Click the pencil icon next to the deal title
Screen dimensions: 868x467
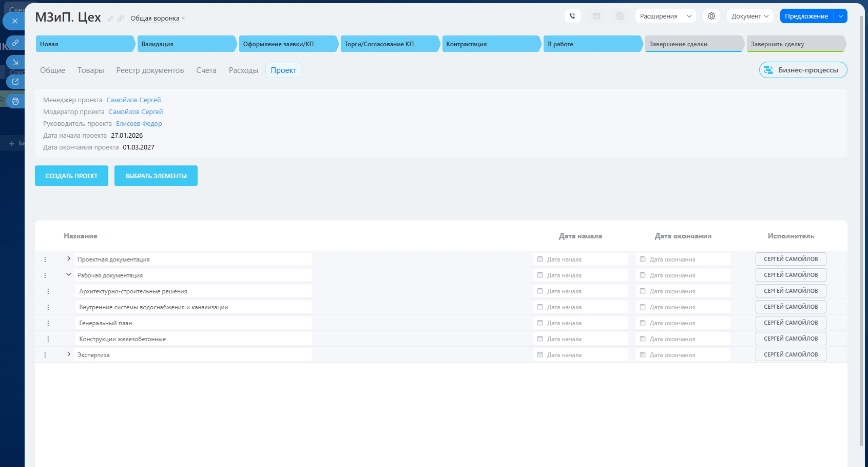click(x=110, y=18)
